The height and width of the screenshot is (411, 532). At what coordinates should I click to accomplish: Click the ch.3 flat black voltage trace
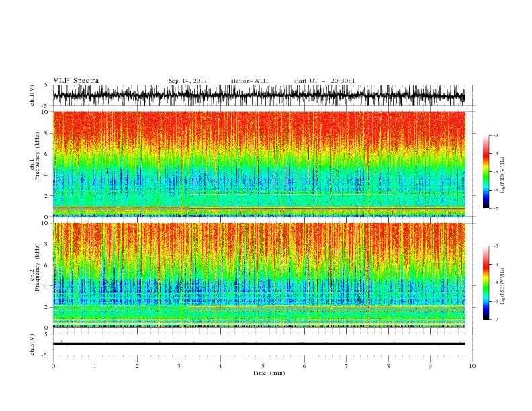259,344
